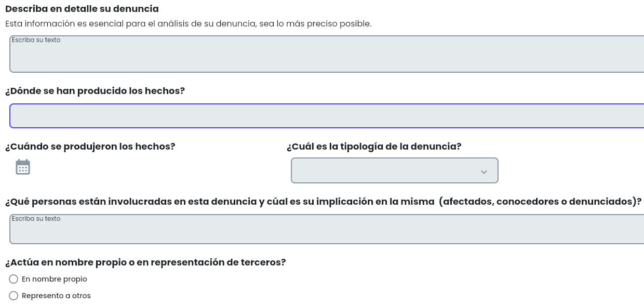Focus the involved persons text area

click(327, 232)
